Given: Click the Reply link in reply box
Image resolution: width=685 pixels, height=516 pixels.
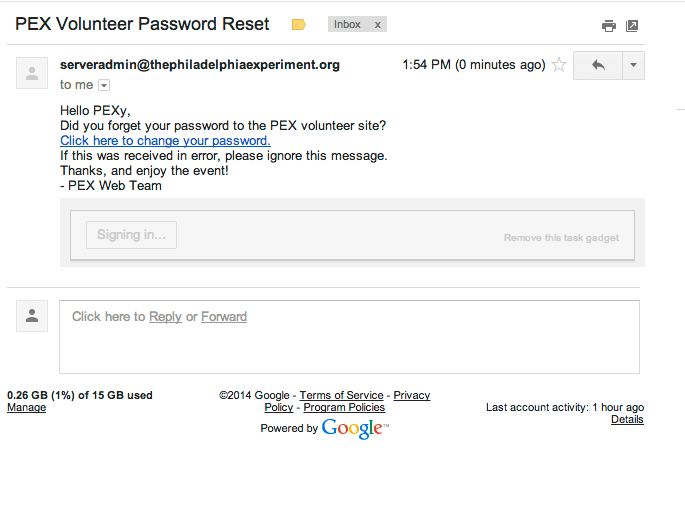Looking at the screenshot, I should click(x=165, y=317).
